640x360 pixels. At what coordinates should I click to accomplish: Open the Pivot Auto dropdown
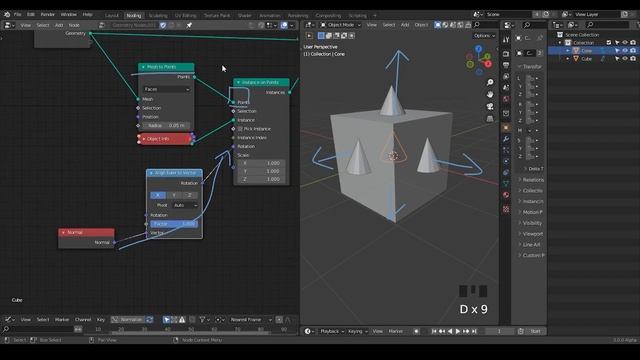(185, 205)
